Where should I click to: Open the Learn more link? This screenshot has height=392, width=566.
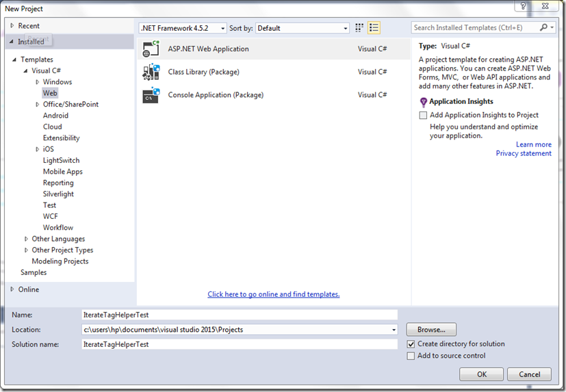[x=534, y=144]
